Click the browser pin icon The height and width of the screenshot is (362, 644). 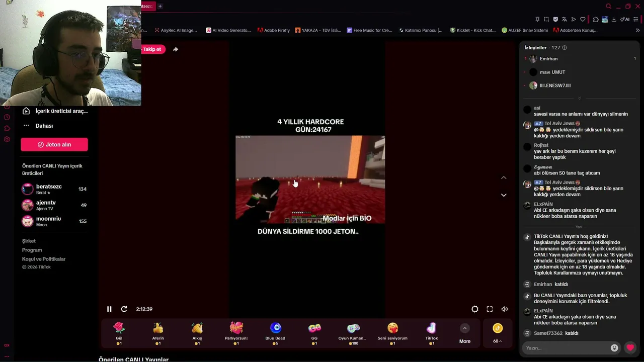[x=537, y=20]
